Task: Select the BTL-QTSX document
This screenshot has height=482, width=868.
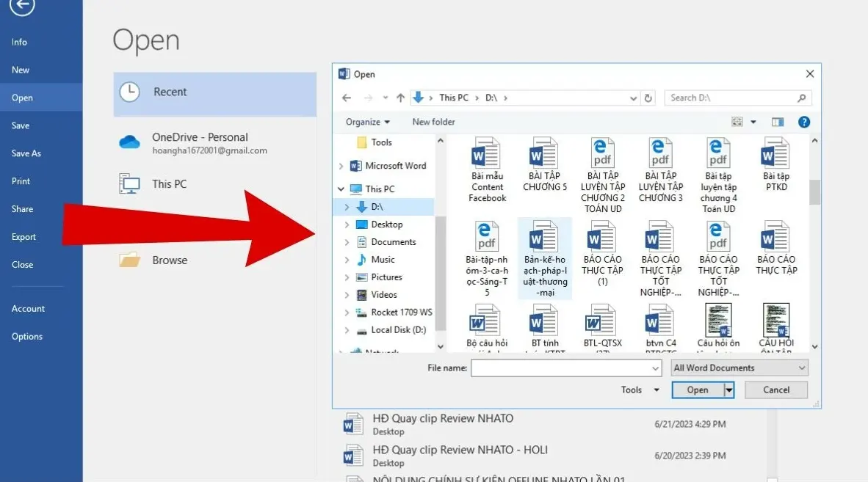Action: point(602,327)
